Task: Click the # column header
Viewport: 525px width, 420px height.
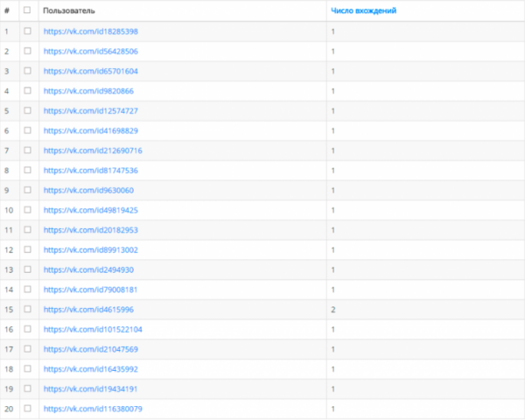Action: (7, 10)
